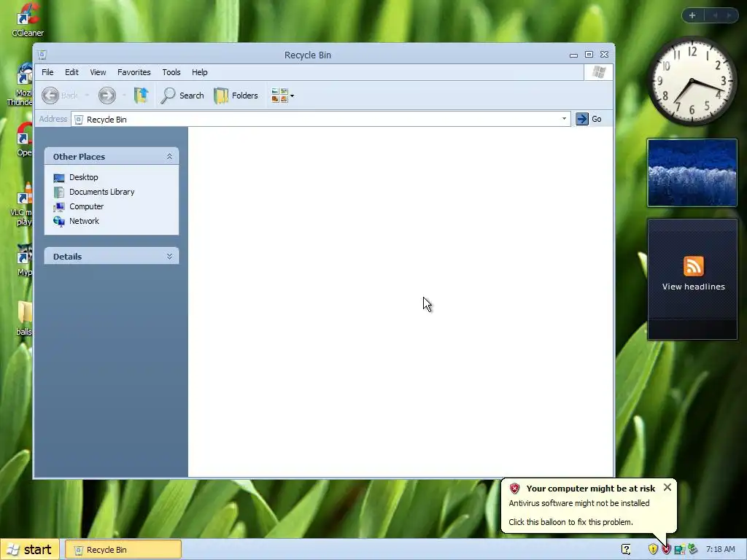Click inside the Address field
The image size is (747, 560).
click(x=320, y=119)
